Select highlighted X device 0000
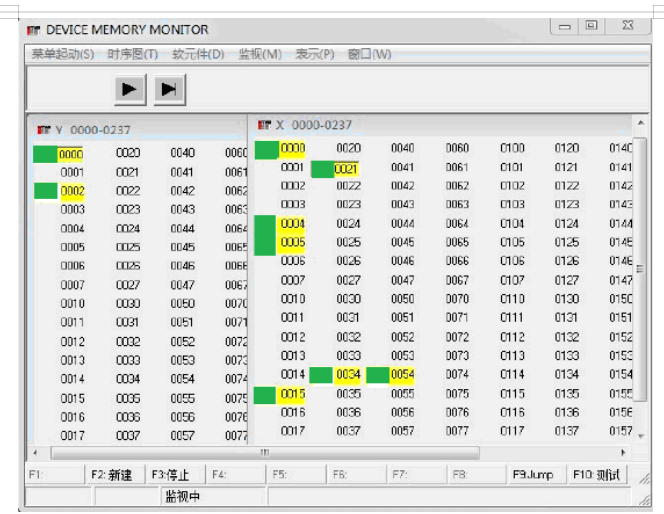 [x=292, y=149]
